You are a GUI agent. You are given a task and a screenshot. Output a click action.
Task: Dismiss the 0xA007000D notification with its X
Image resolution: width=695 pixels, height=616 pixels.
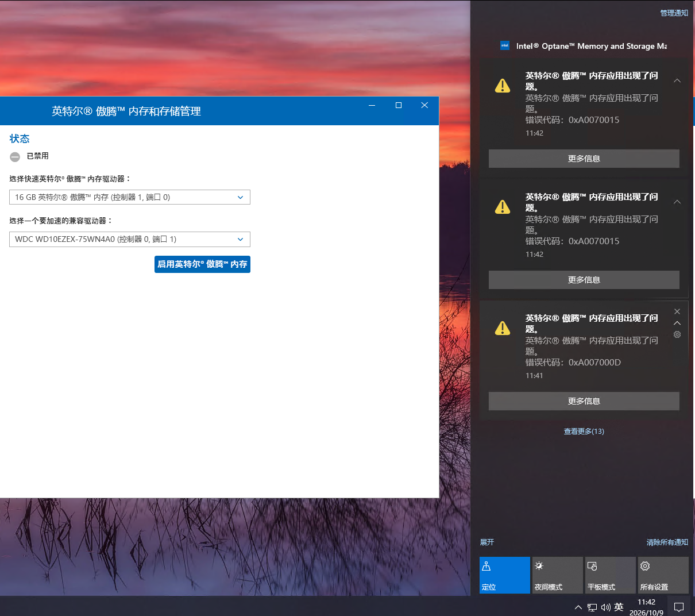point(677,311)
